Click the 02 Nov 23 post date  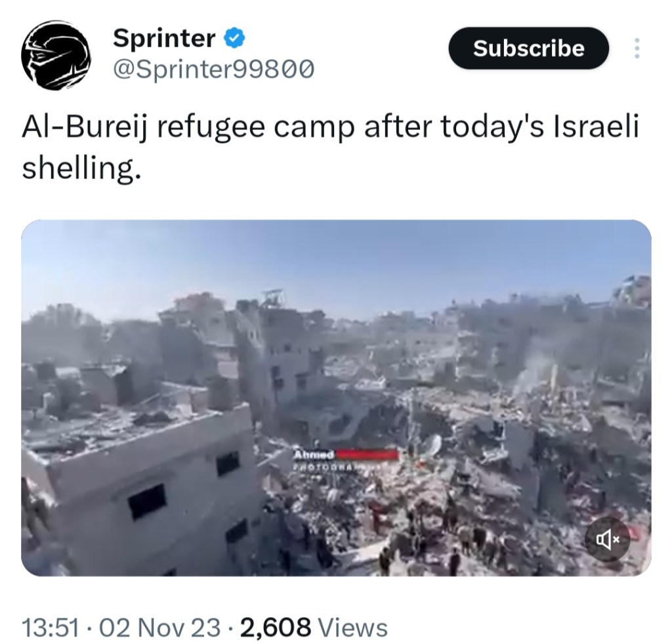click(x=159, y=628)
